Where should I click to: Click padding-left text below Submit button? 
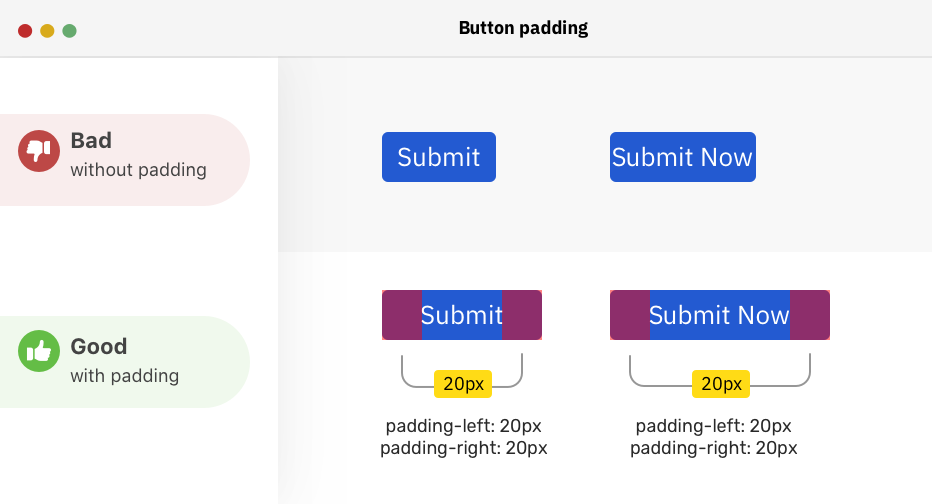pos(463,426)
